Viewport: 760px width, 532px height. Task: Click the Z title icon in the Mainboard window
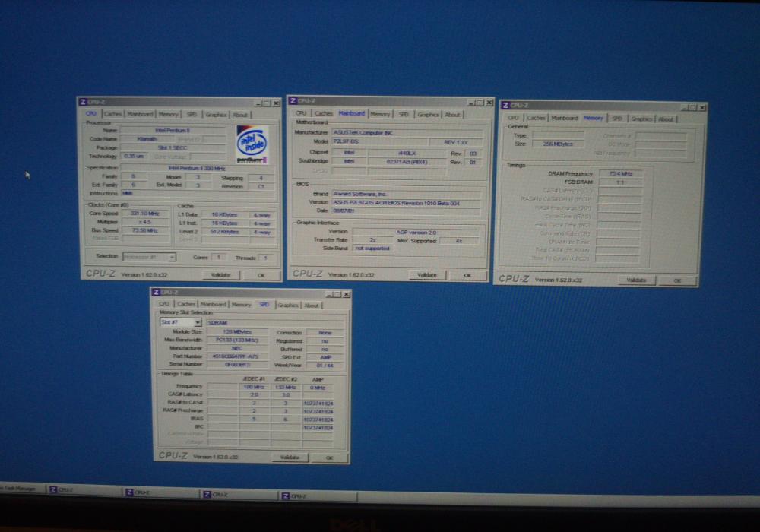tap(293, 100)
